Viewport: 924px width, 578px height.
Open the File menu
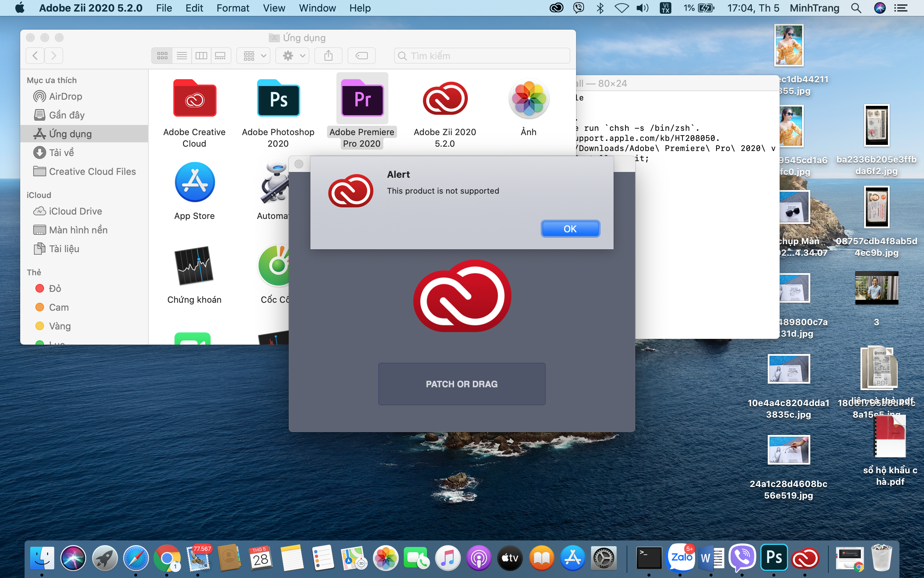click(x=164, y=8)
